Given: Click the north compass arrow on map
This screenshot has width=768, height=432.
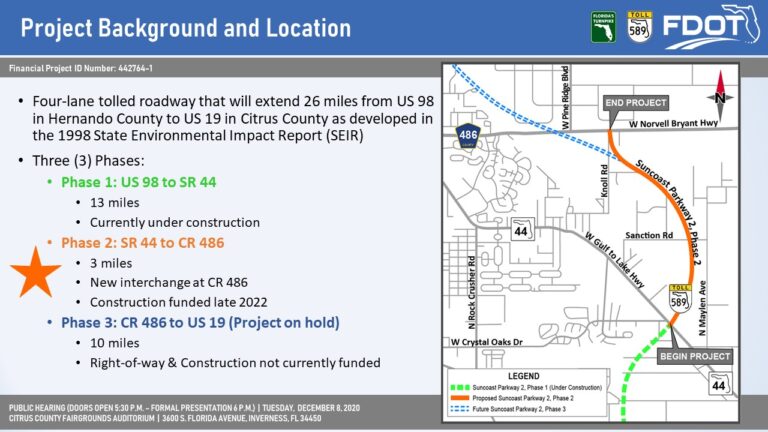Looking at the screenshot, I should coord(720,96).
